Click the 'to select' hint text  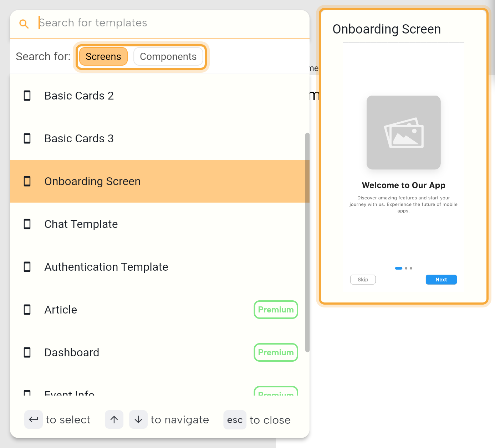tap(68, 420)
